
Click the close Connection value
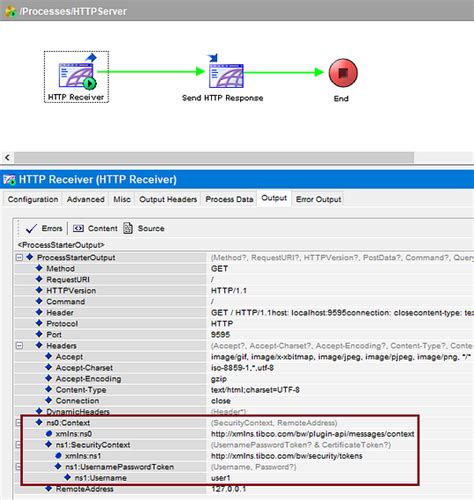point(221,401)
